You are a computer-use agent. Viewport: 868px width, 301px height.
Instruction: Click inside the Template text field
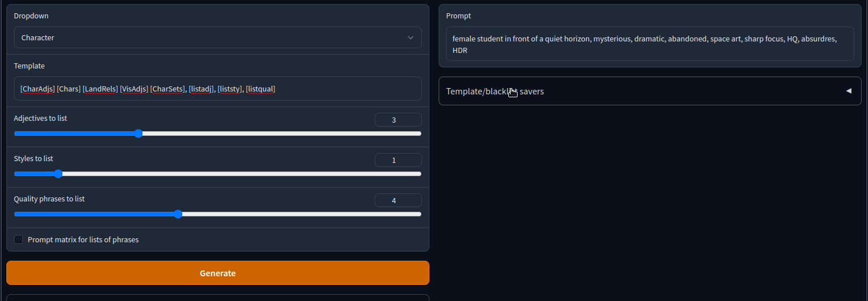tap(346, 89)
